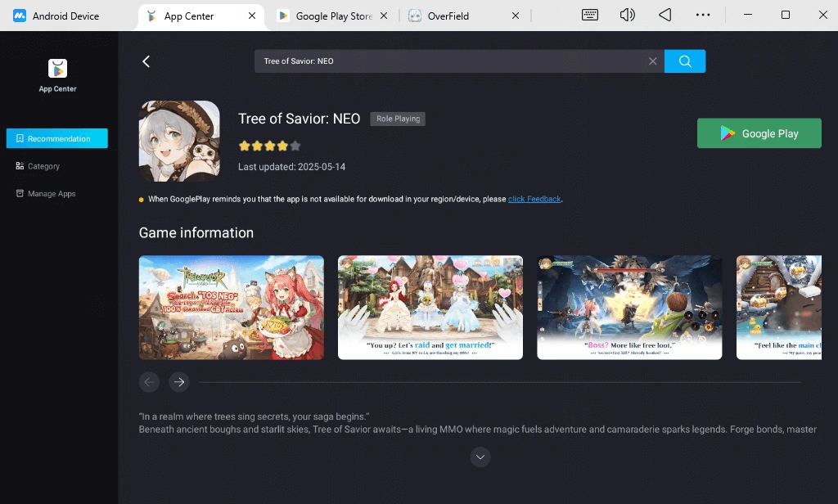Expand the full game description with the chevron

(x=480, y=457)
